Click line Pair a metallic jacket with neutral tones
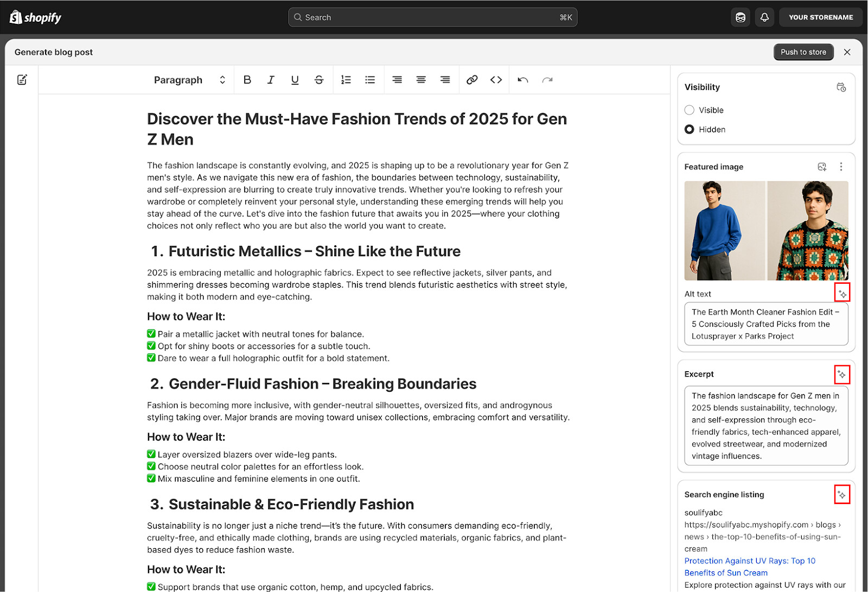Screen dimensions: 868x592 (x=256, y=334)
